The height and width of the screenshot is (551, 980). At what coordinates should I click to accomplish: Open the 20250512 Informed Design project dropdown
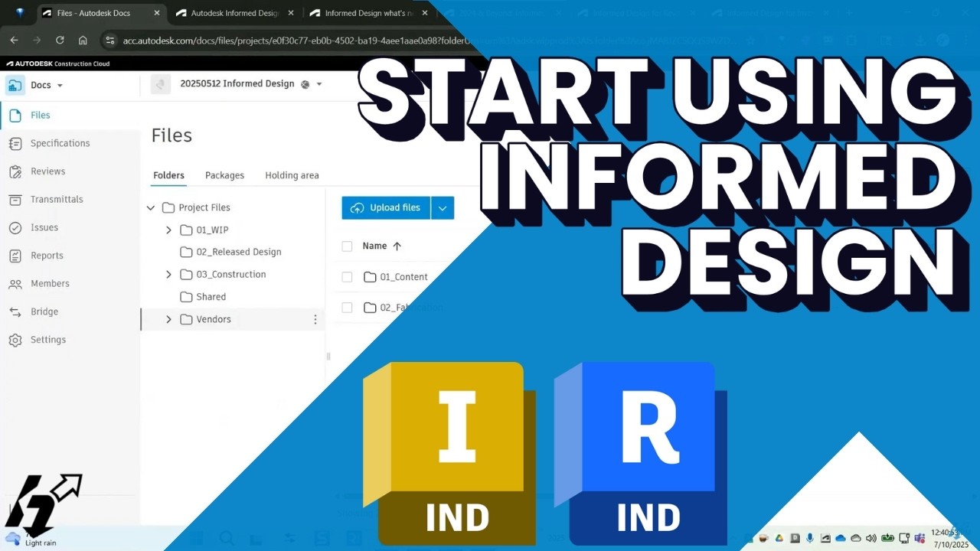click(319, 84)
